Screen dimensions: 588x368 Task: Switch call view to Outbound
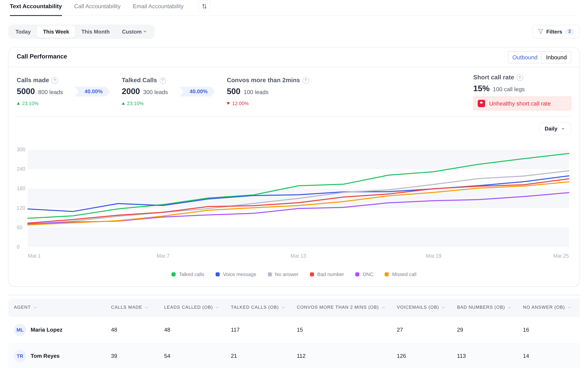(x=525, y=57)
